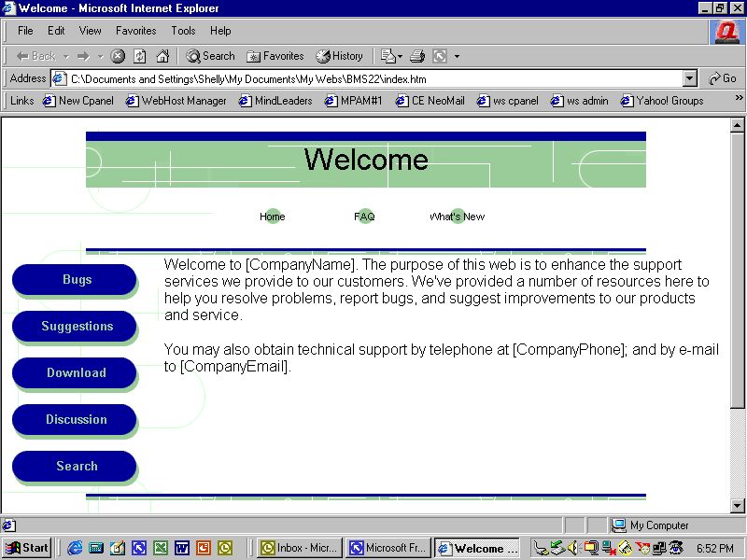This screenshot has height=560, width=747.
Task: Click the Mail toolbar icon
Action: [388, 56]
